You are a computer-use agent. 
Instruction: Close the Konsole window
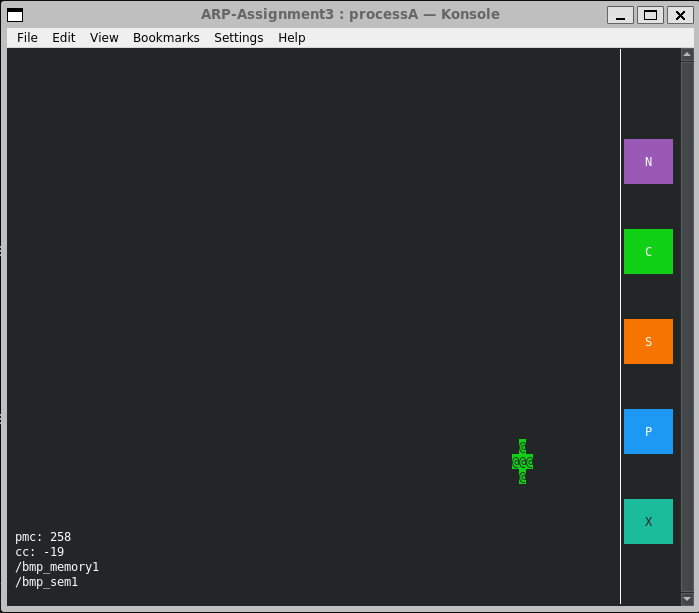click(680, 15)
